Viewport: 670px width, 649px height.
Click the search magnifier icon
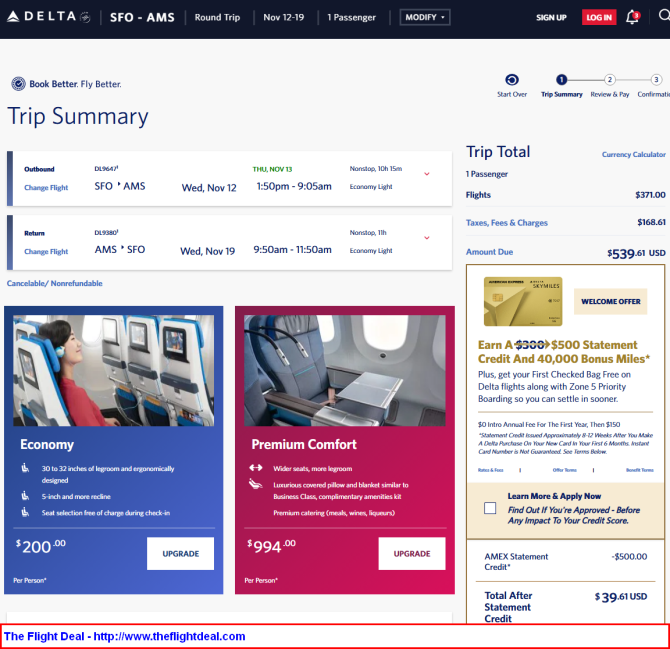[x=664, y=16]
